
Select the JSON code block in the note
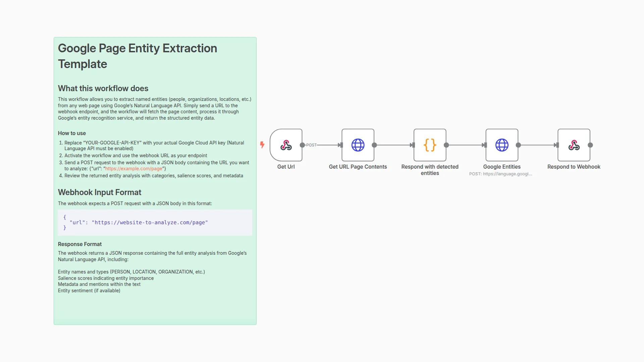(x=155, y=223)
